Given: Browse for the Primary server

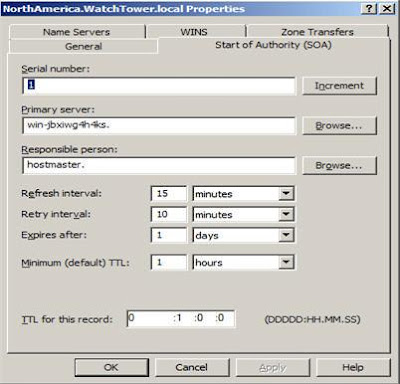Looking at the screenshot, I should [339, 126].
